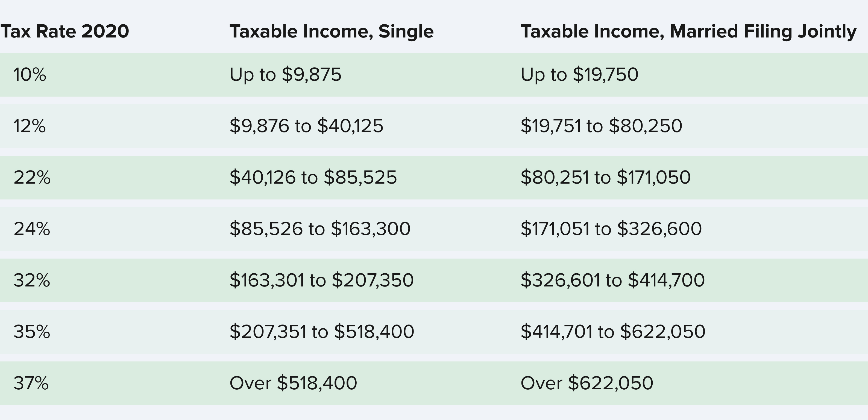Select the Taxable Income, Single header
Screen dimensions: 868x420
(332, 31)
